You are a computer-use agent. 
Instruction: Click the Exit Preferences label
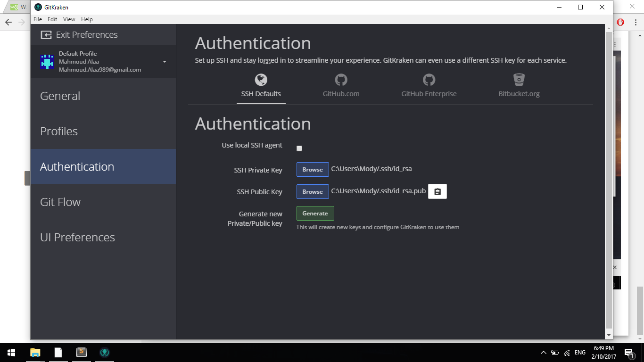click(87, 35)
